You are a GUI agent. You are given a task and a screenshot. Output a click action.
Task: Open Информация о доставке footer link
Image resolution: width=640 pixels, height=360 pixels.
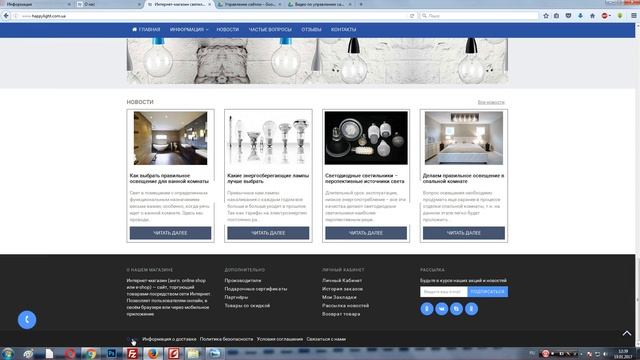(x=169, y=339)
